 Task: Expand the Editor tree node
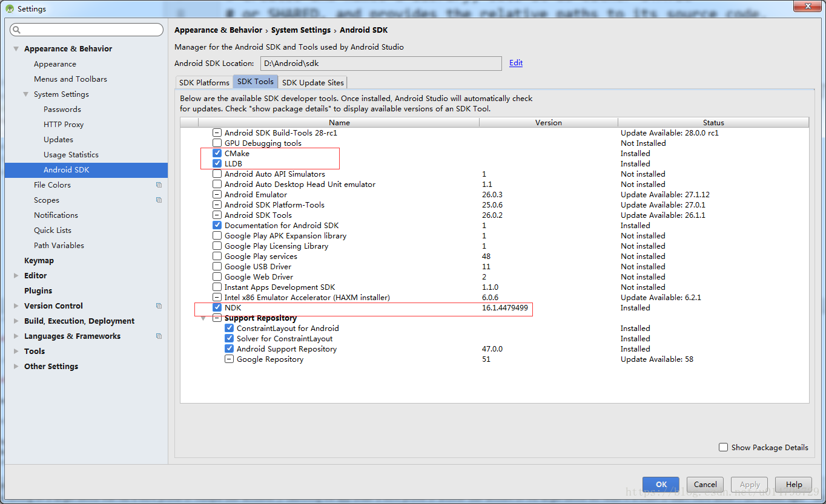pyautogui.click(x=16, y=276)
